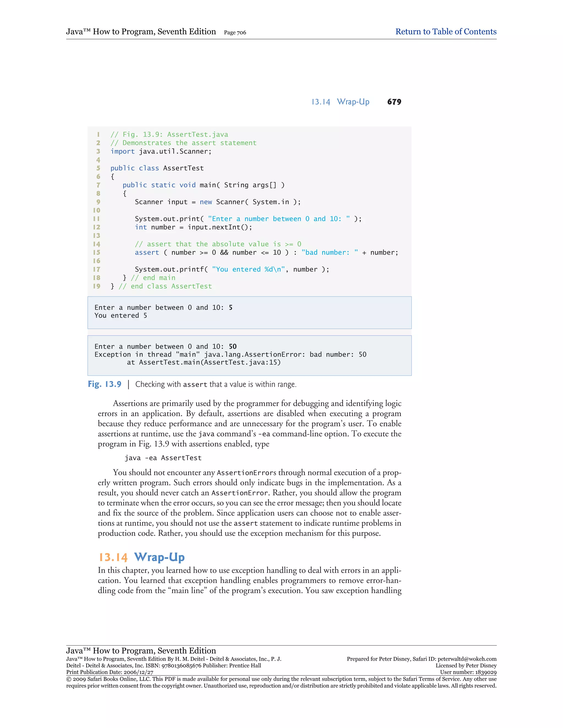This screenshot has height=728, width=563.
Task: Click the page header title Java How to Program
Action: click(141, 32)
